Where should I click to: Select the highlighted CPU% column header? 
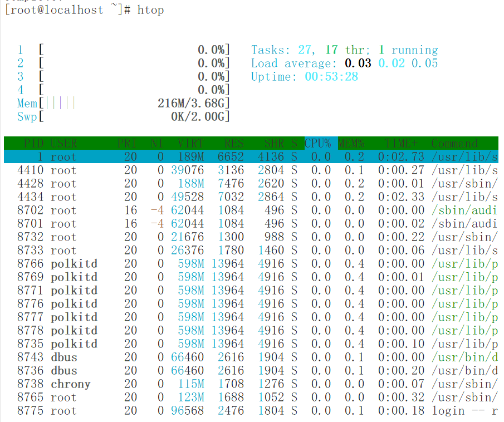pyautogui.click(x=317, y=143)
